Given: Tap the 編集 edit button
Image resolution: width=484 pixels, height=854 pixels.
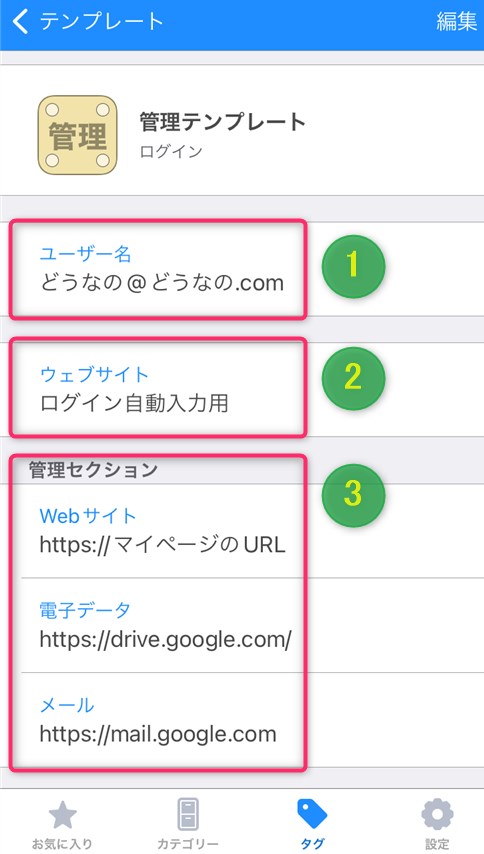Looking at the screenshot, I should (456, 21).
